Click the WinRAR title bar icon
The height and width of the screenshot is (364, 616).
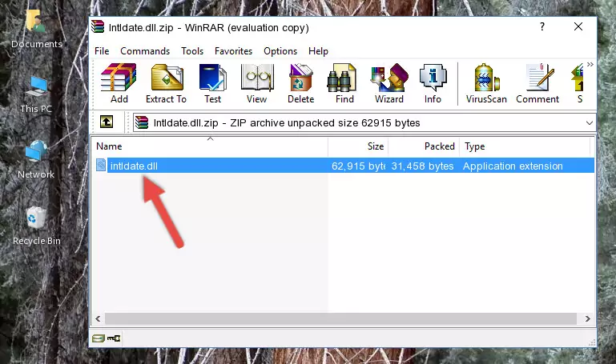click(98, 27)
